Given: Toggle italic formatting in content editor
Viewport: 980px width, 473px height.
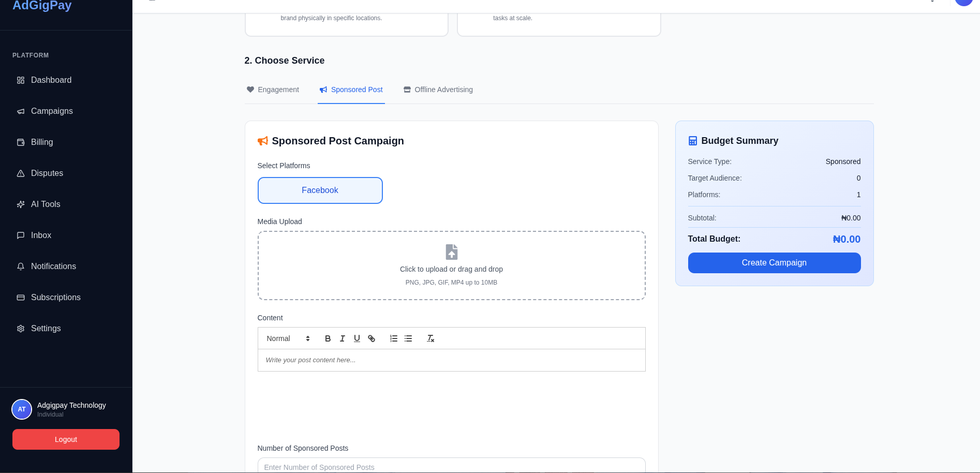Looking at the screenshot, I should tap(342, 338).
